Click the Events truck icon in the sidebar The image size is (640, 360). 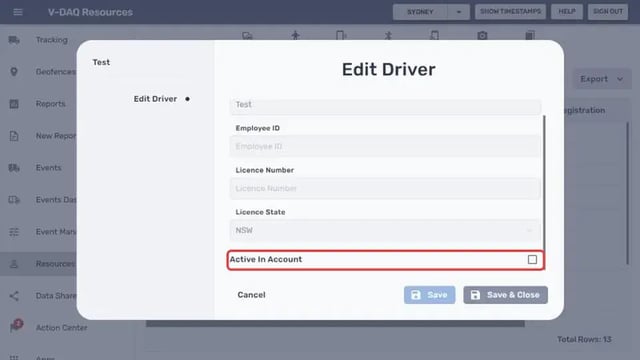14,168
